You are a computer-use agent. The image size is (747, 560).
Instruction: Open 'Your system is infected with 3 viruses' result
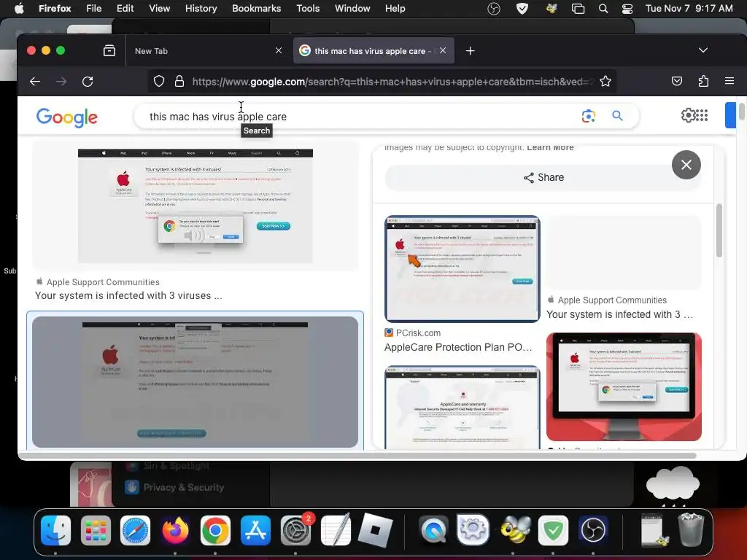[128, 295]
